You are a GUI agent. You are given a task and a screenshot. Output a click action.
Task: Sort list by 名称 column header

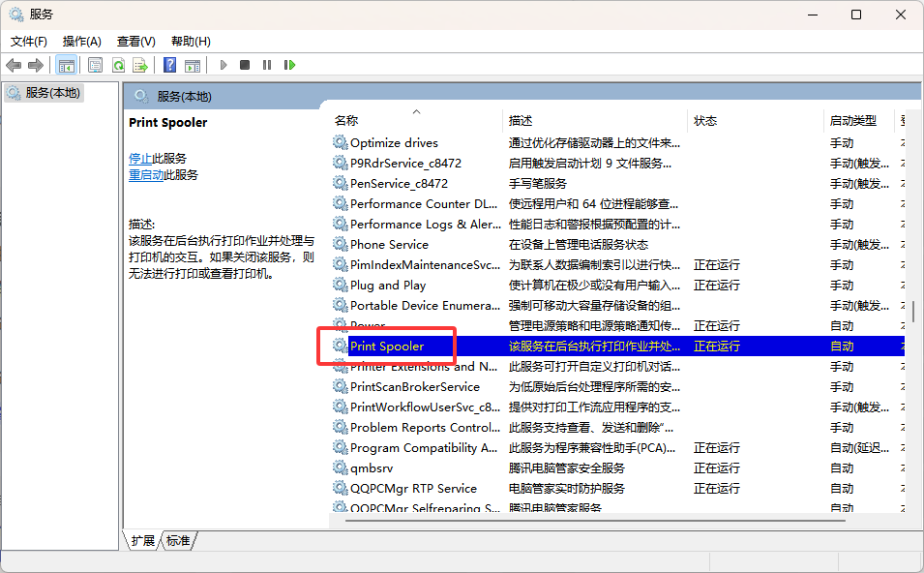coord(346,121)
